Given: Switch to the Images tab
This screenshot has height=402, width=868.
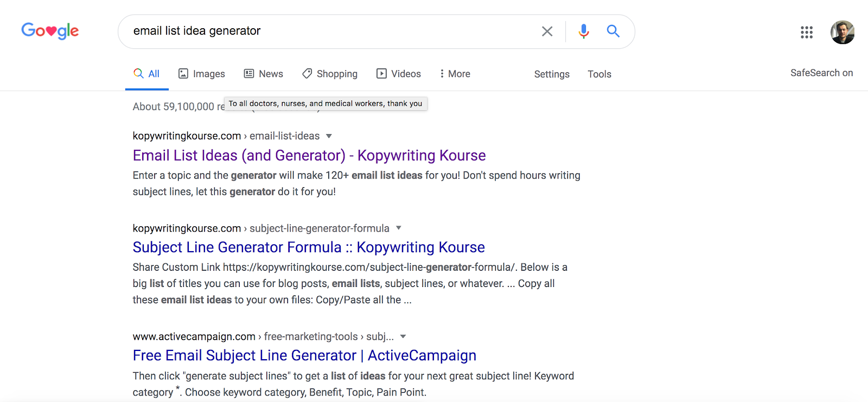Looking at the screenshot, I should tap(202, 74).
